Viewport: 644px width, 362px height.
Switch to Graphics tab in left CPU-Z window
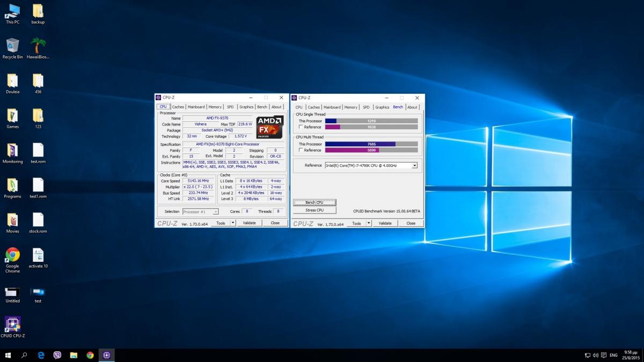click(246, 107)
